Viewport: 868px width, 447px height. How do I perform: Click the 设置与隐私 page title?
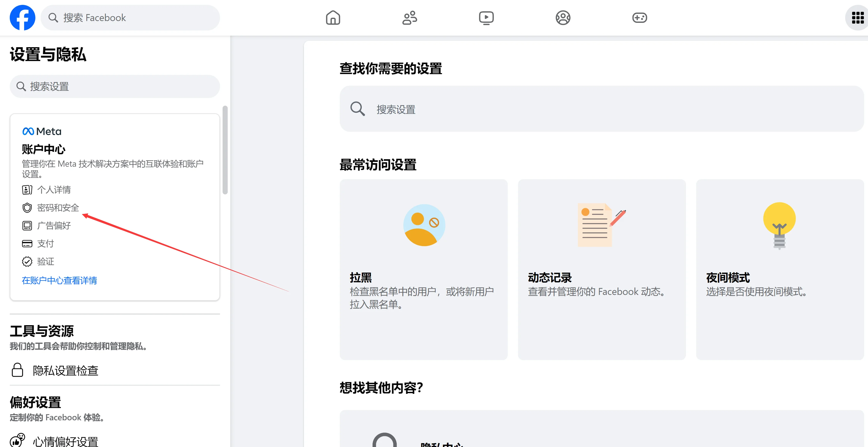pos(48,54)
